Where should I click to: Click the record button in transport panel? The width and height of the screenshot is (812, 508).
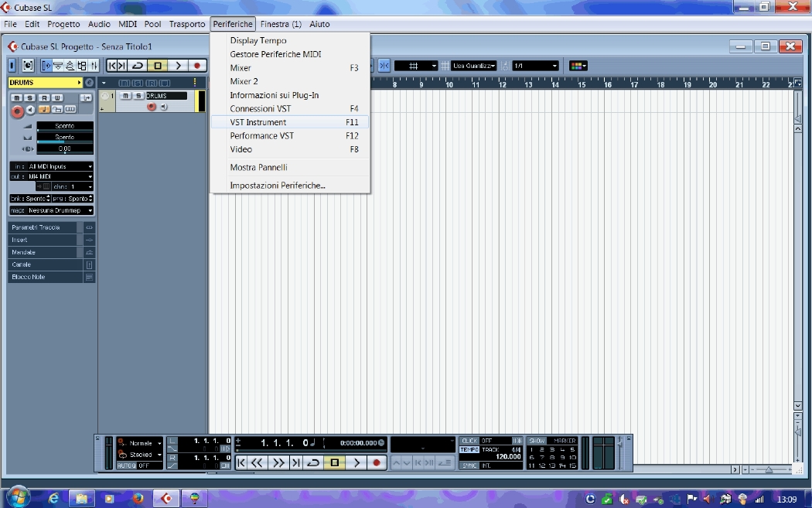click(x=377, y=462)
